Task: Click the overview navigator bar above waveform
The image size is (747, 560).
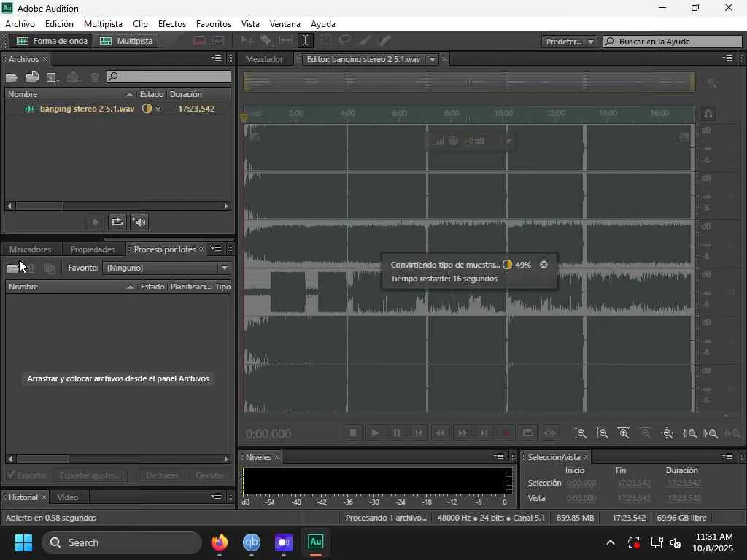Action: tap(469, 82)
